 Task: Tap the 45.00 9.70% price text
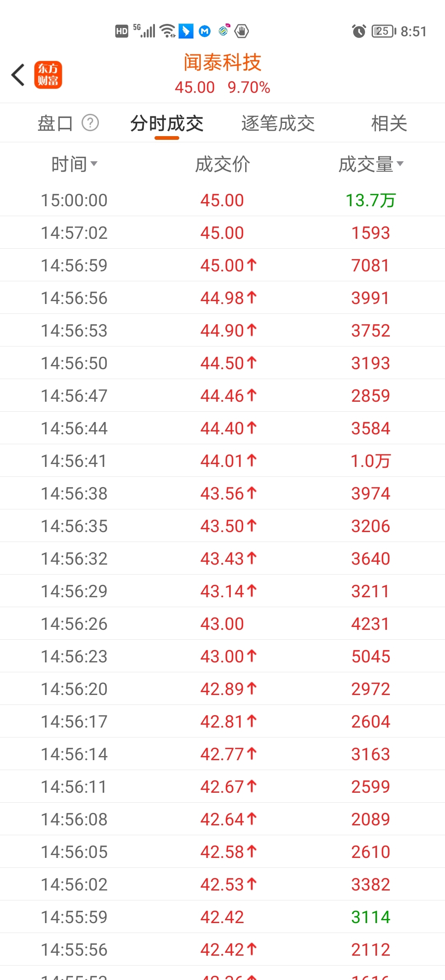pos(222,87)
